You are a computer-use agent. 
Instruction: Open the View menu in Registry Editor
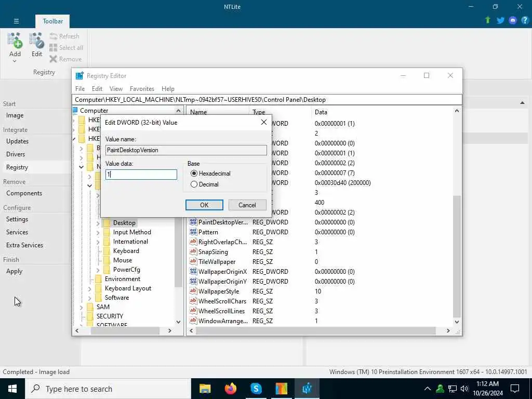coord(116,88)
